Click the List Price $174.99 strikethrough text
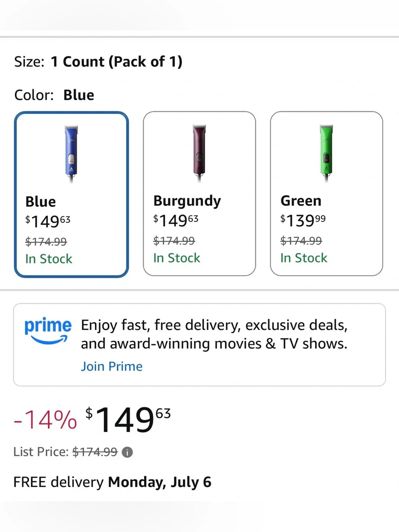 click(95, 452)
